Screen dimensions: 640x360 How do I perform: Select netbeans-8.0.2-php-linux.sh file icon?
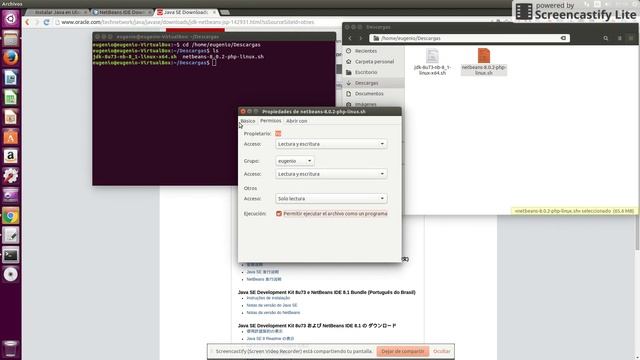pyautogui.click(x=484, y=56)
